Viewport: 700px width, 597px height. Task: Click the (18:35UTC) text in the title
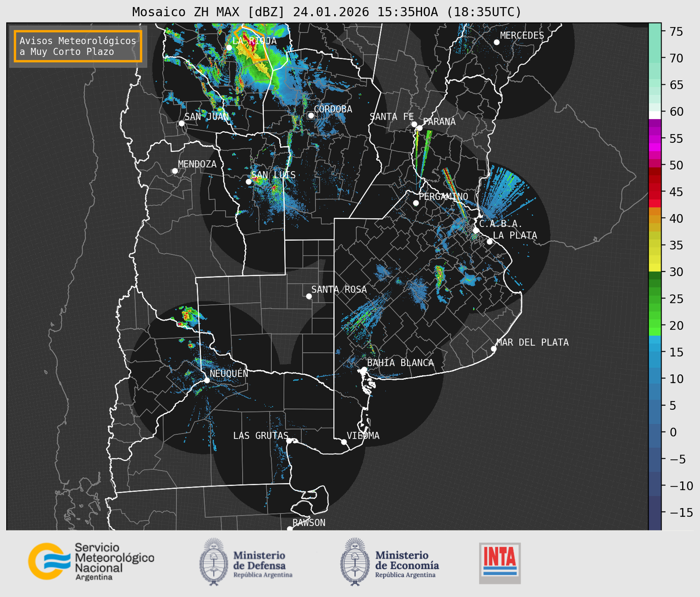coord(484,12)
